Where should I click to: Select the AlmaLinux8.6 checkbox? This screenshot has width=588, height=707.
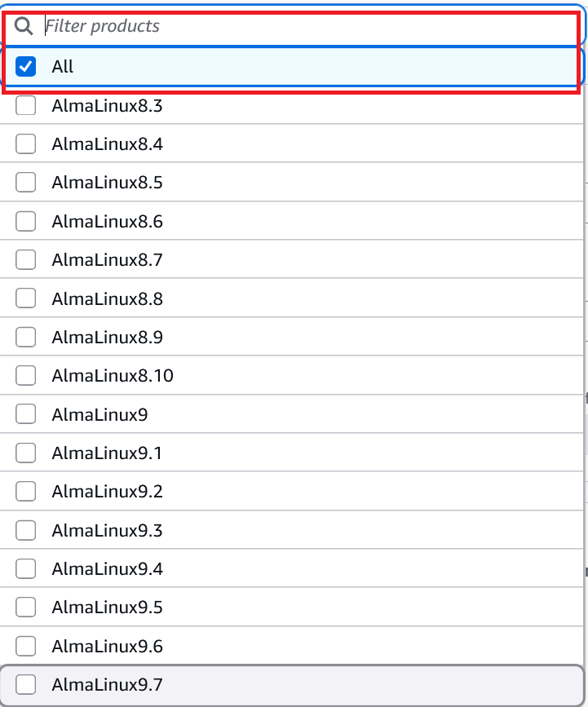pos(26,221)
